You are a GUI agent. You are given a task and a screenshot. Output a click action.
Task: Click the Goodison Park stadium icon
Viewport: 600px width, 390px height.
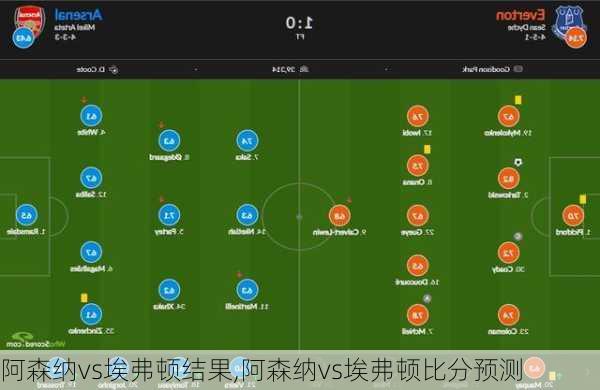518,69
